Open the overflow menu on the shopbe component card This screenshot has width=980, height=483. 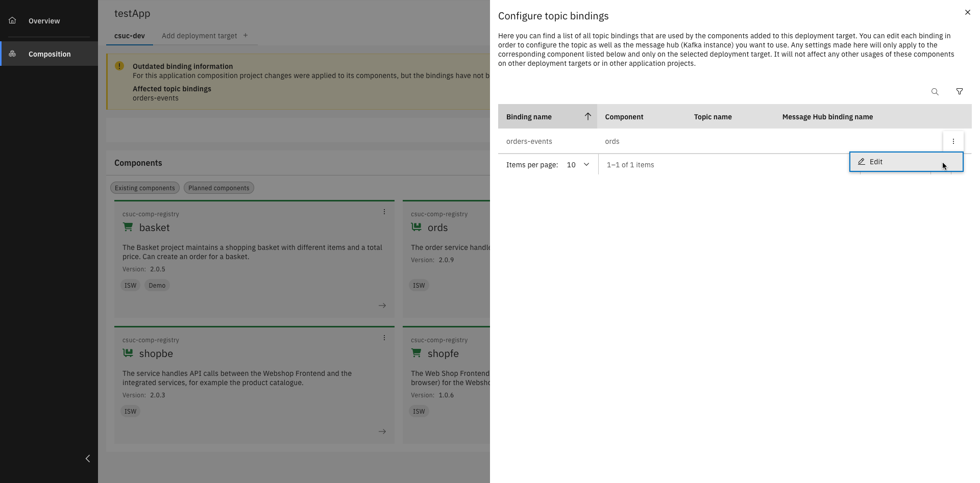[384, 337]
